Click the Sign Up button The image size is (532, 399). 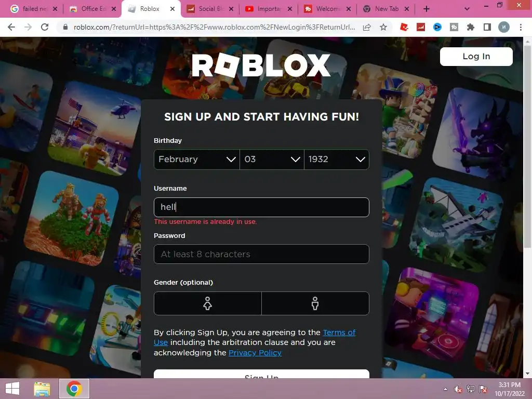(x=261, y=374)
